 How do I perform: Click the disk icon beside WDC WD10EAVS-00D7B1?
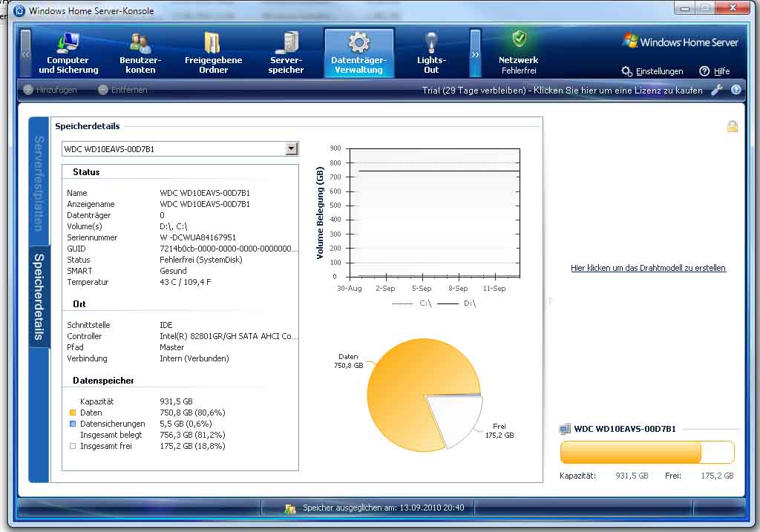[x=565, y=429]
